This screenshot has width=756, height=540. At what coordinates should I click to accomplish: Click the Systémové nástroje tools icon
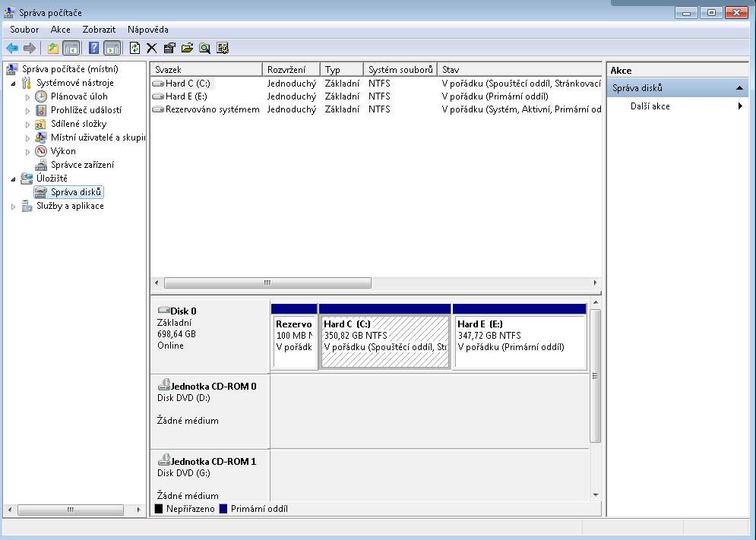tap(27, 83)
